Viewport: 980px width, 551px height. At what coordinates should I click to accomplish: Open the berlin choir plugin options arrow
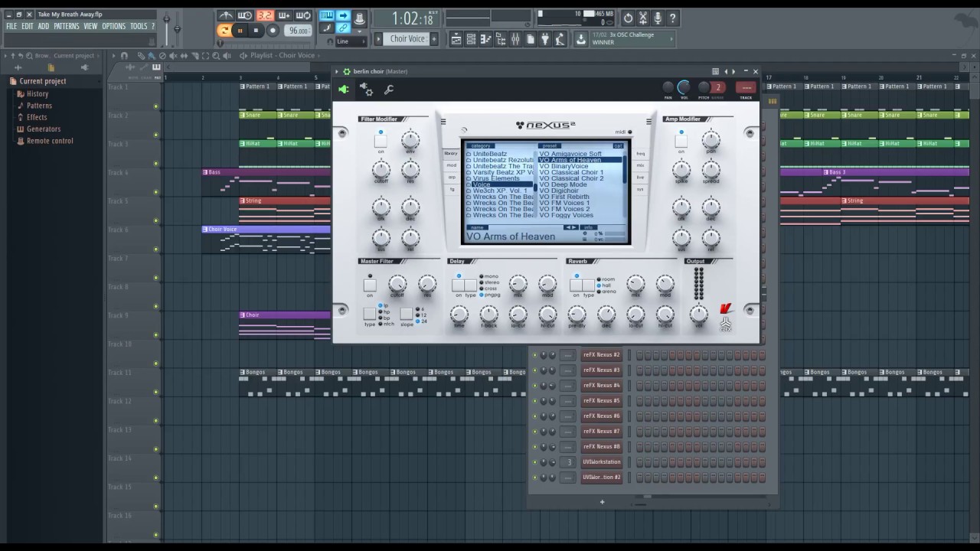click(337, 71)
